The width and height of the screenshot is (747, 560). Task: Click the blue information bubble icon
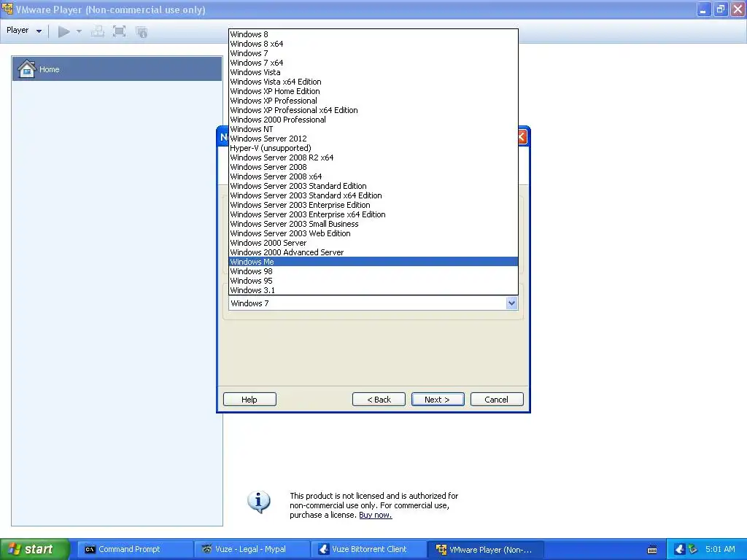[x=259, y=502]
